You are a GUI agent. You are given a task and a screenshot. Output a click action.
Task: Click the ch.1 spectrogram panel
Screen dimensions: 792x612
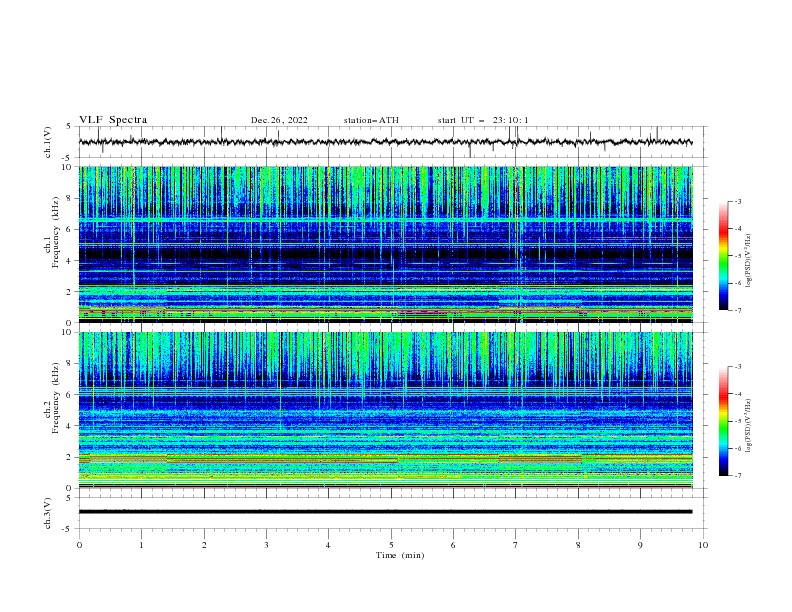(385, 244)
